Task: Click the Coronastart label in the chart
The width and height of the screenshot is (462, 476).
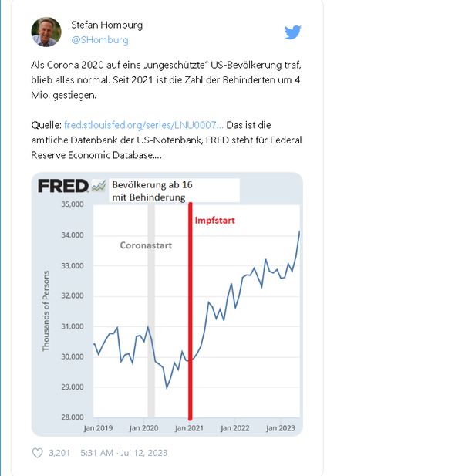Action: tap(146, 245)
